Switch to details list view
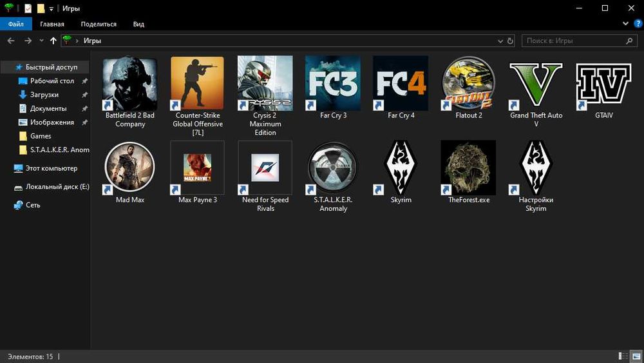The image size is (644, 363). coord(623,356)
